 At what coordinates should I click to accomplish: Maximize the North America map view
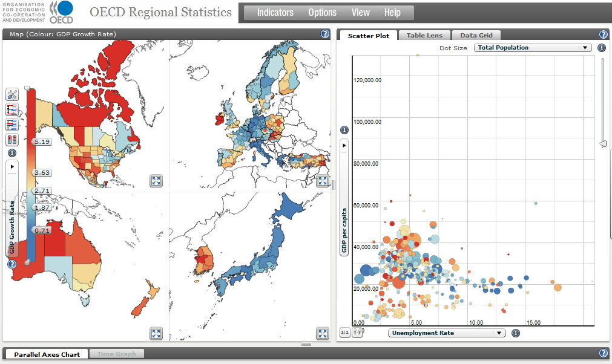point(156,181)
